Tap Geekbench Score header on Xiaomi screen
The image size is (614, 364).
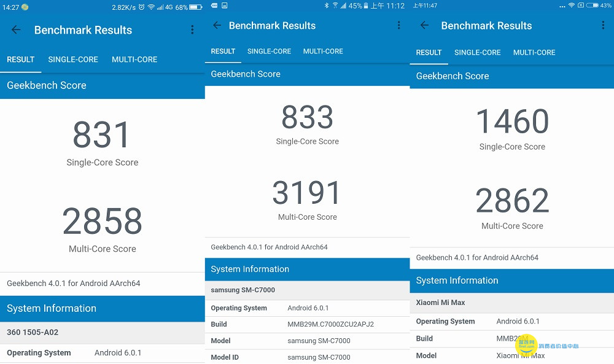(512, 76)
